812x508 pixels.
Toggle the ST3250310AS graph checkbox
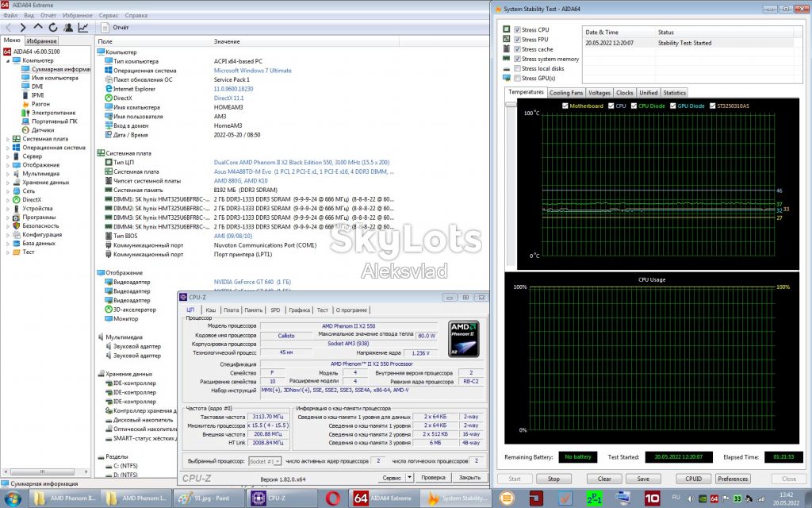712,106
